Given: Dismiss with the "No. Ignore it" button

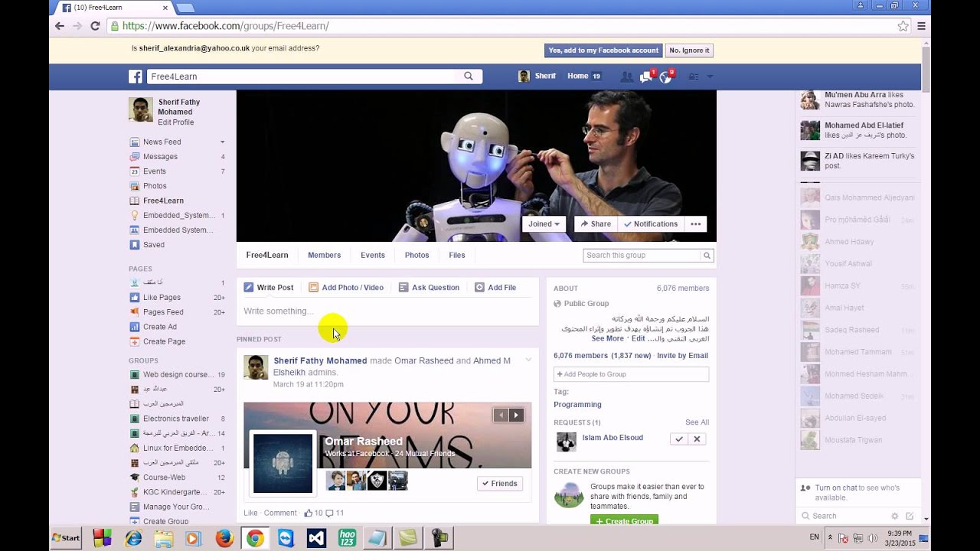Looking at the screenshot, I should pyautogui.click(x=689, y=51).
